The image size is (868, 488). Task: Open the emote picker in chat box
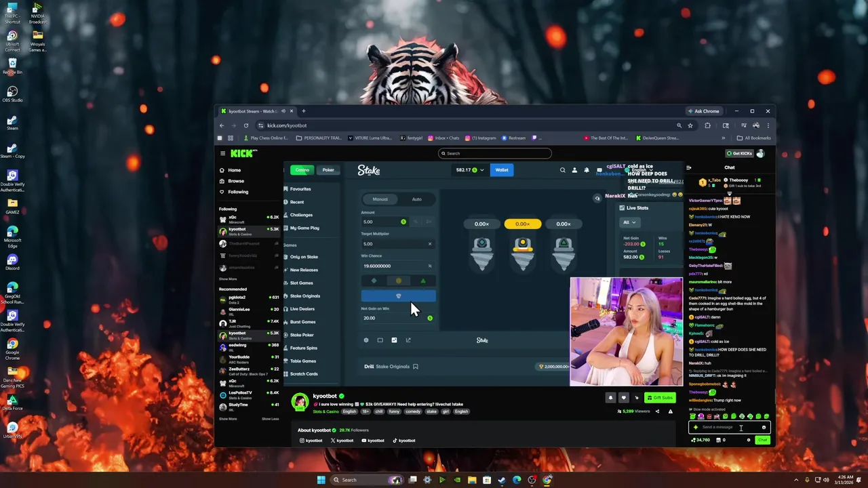coord(764,427)
